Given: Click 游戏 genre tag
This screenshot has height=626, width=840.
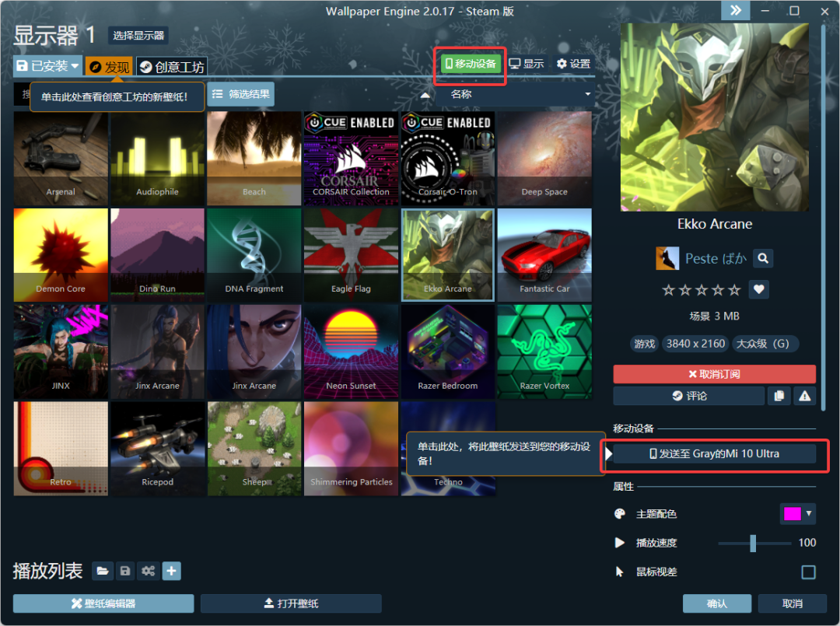Looking at the screenshot, I should 645,344.
